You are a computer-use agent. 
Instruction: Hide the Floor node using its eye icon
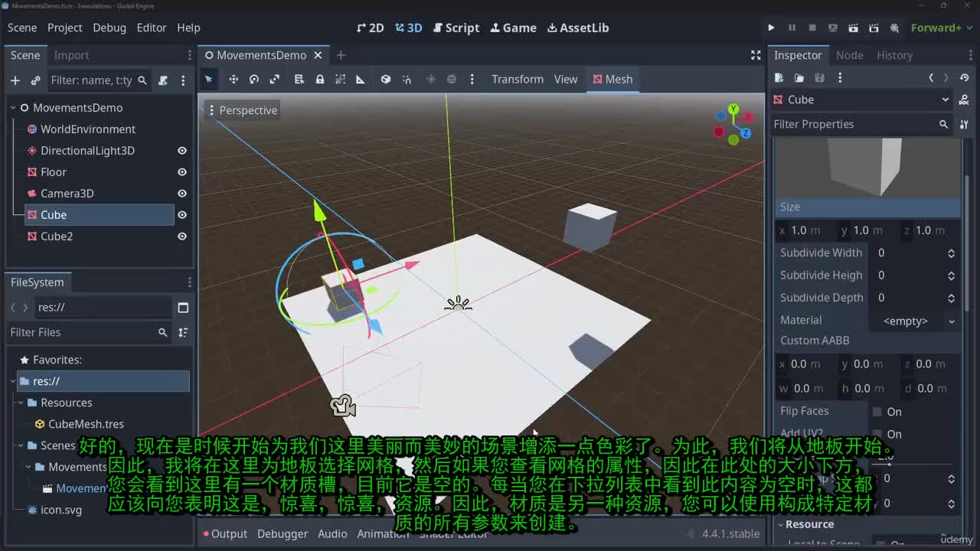[182, 172]
